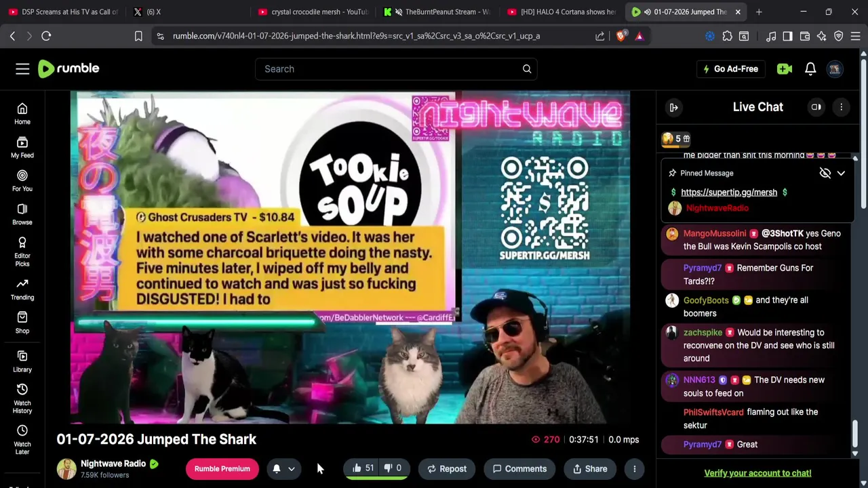Open the Nightwave Radio channel name
868x488 pixels.
(113, 464)
